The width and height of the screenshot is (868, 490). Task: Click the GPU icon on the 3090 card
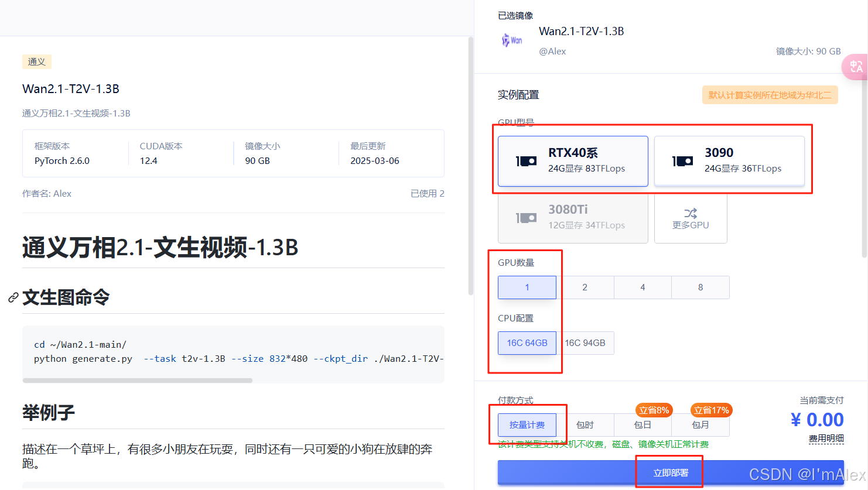click(682, 160)
